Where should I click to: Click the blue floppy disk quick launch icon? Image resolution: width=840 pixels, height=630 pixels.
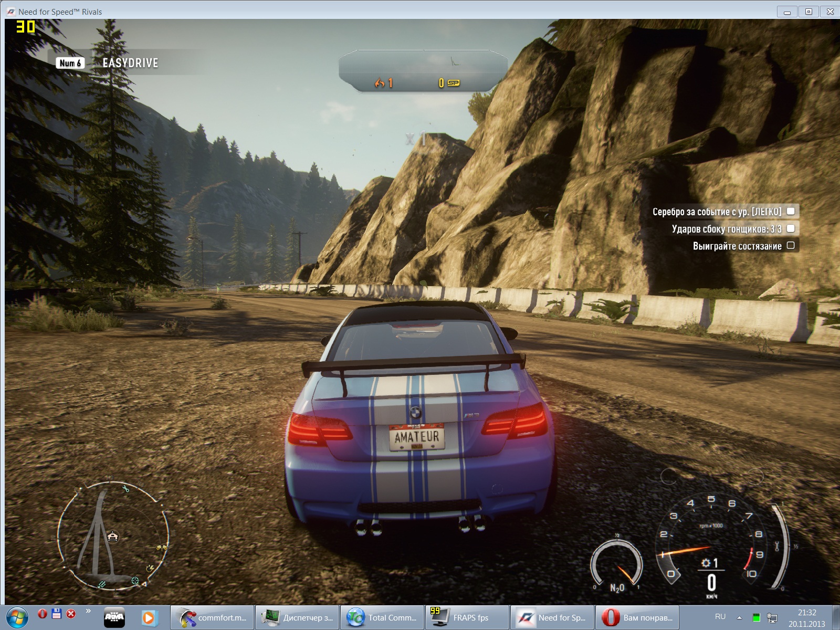click(x=57, y=613)
